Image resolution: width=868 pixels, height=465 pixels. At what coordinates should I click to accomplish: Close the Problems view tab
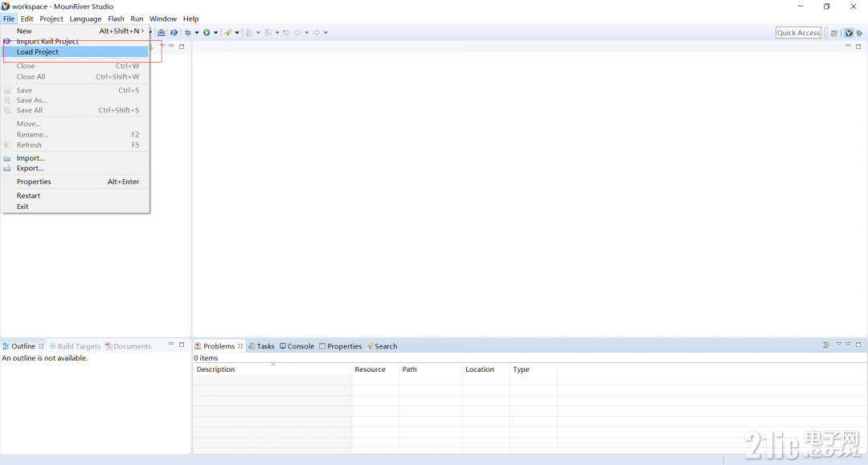pos(240,346)
